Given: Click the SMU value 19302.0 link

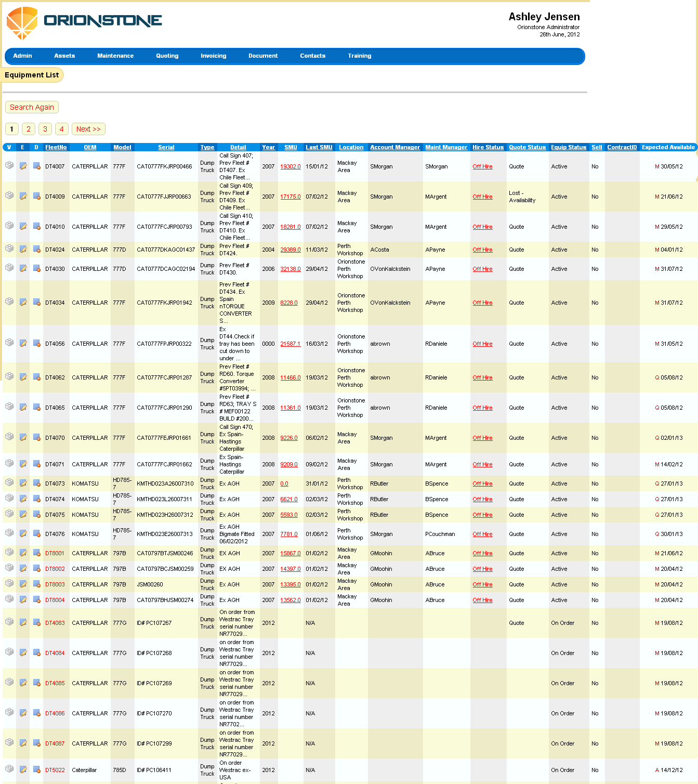Looking at the screenshot, I should tap(291, 166).
